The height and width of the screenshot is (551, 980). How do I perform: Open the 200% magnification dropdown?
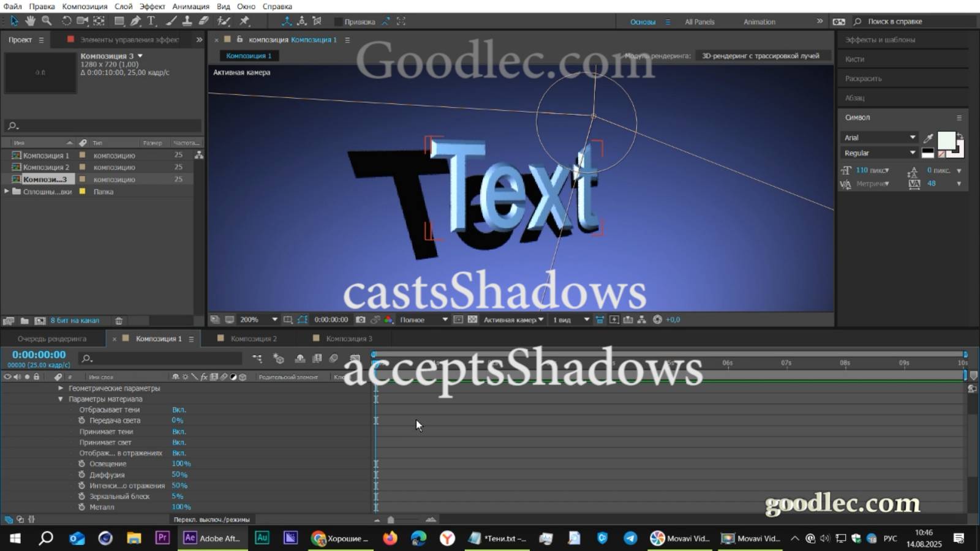pos(256,319)
